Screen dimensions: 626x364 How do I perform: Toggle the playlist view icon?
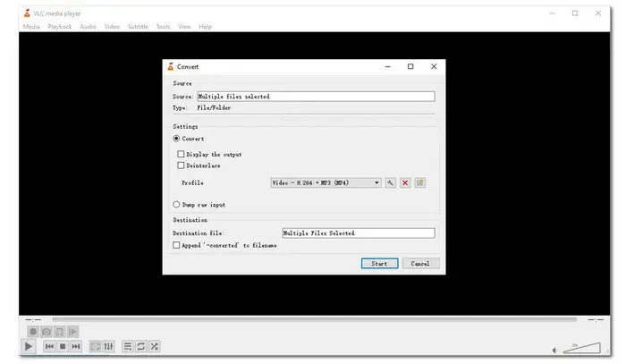point(128,346)
